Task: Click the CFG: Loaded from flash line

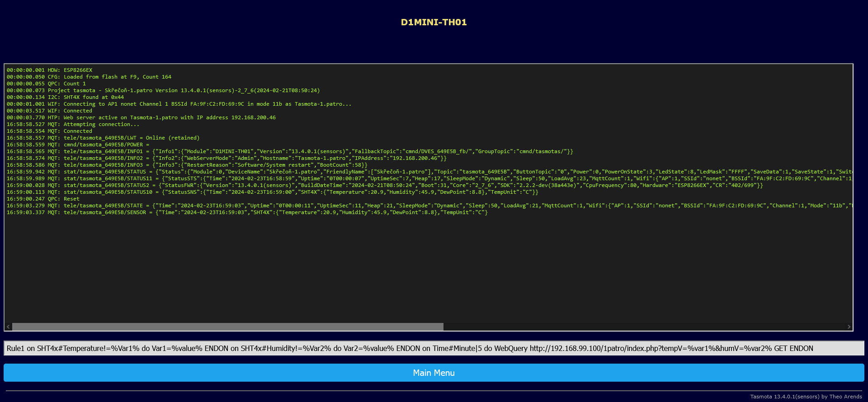Action: (89, 77)
